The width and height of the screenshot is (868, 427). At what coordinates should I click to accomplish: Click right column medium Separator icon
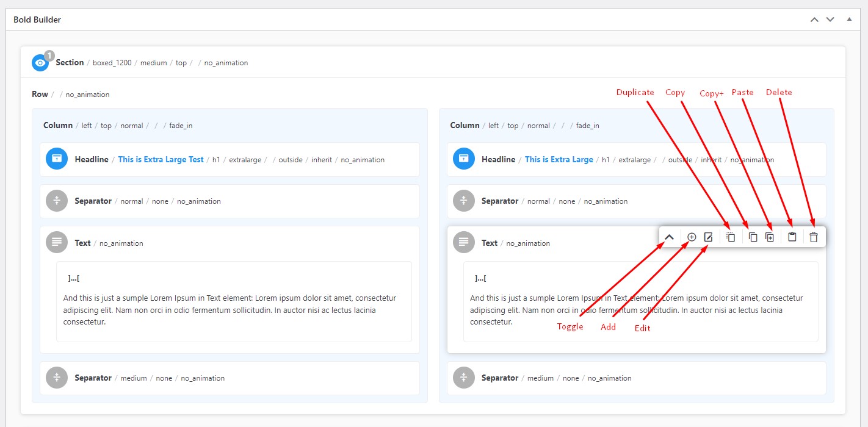coord(464,378)
